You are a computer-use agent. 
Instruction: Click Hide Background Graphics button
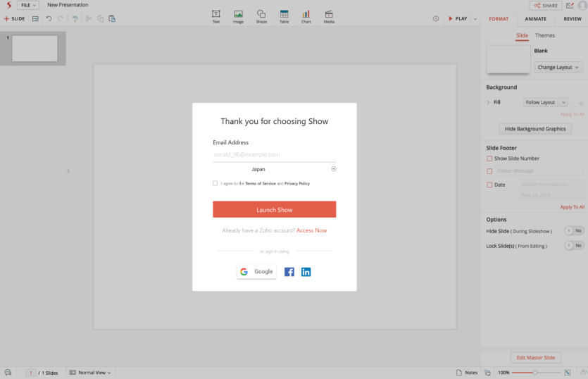pos(535,129)
